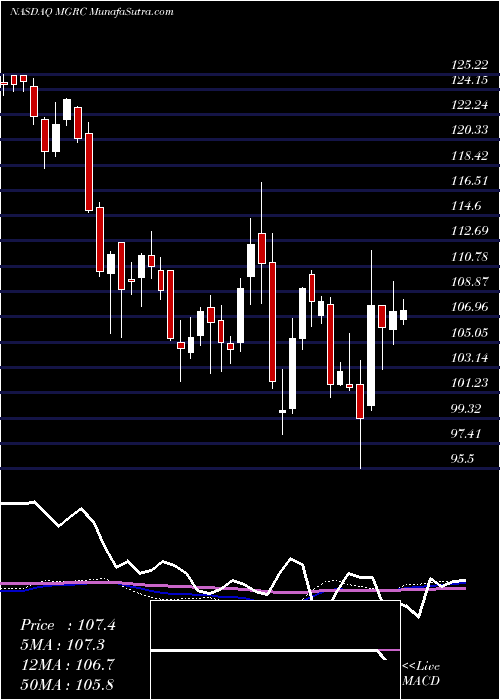Image resolution: width=500 pixels, height=700 pixels.
Task: Click the last white candlestick on the right
Action: pyautogui.click(x=404, y=314)
